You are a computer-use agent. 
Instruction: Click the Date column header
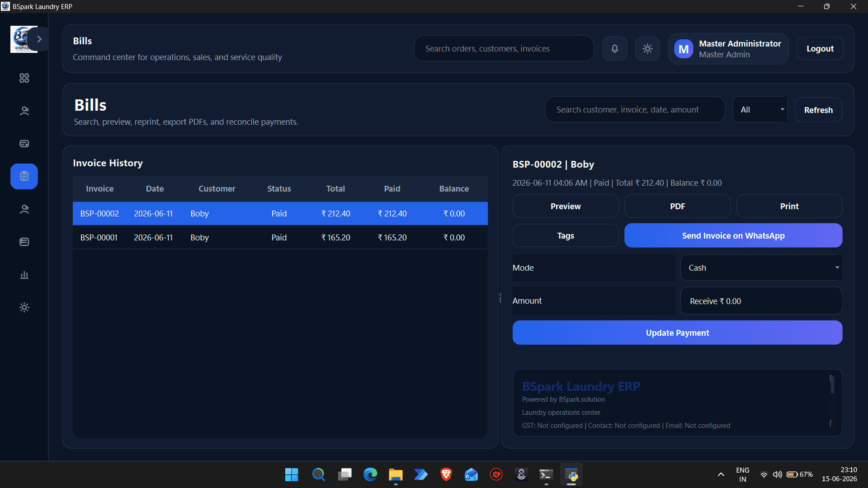point(155,188)
